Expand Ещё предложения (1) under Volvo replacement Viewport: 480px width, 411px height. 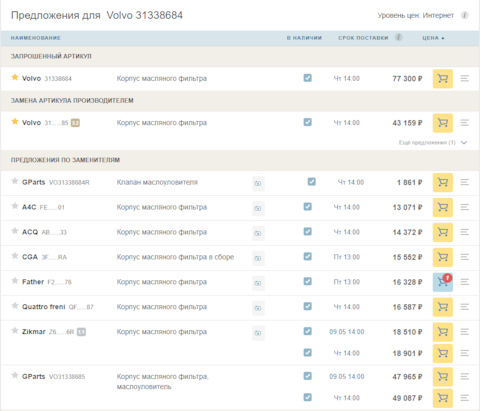433,143
